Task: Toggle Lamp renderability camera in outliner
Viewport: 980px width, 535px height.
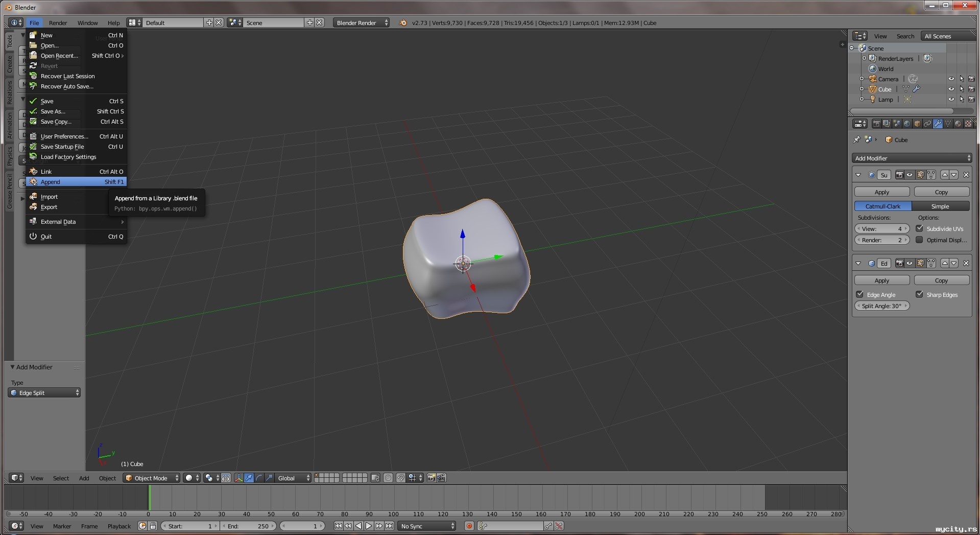Action: (x=971, y=99)
